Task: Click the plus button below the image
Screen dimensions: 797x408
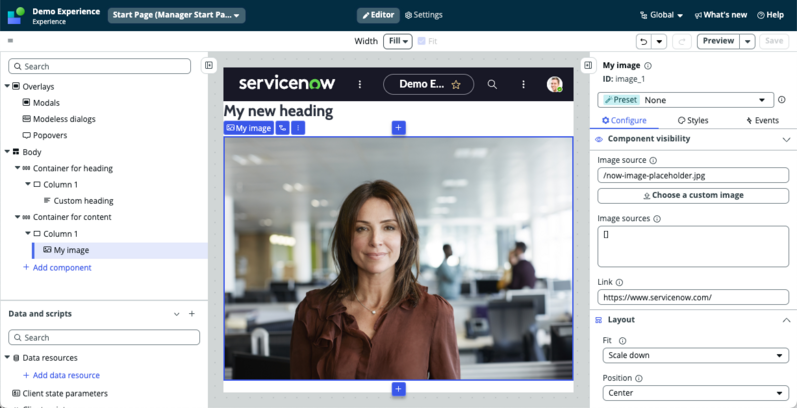Action: click(x=398, y=389)
